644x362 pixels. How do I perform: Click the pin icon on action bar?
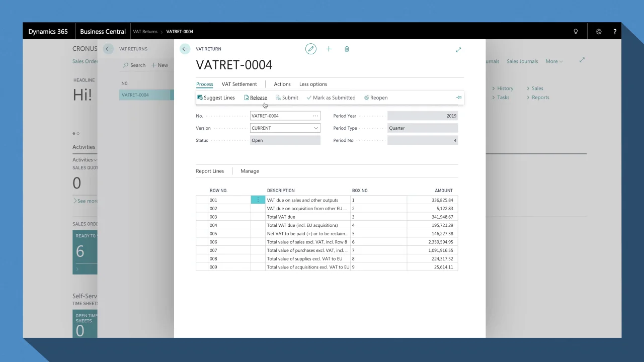tap(459, 98)
